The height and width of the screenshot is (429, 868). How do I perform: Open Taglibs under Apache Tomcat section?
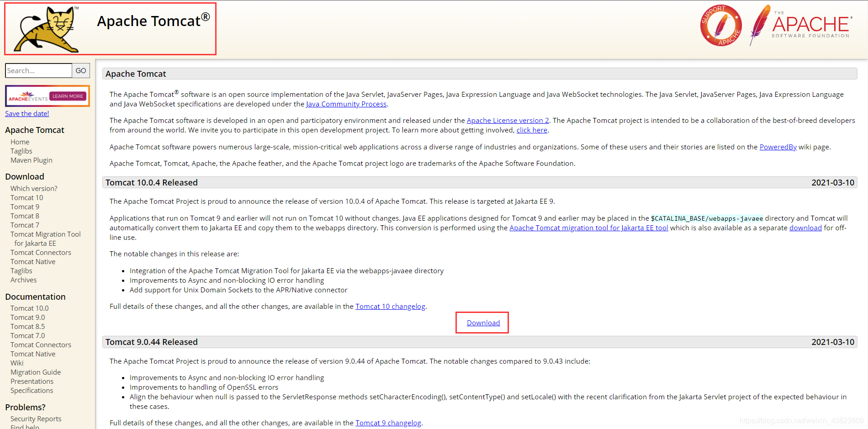(x=21, y=151)
